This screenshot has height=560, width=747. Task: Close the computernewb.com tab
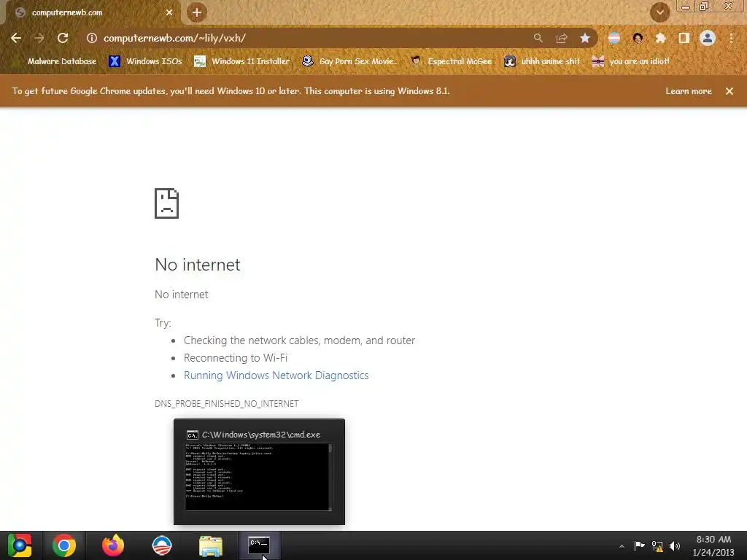pos(169,13)
